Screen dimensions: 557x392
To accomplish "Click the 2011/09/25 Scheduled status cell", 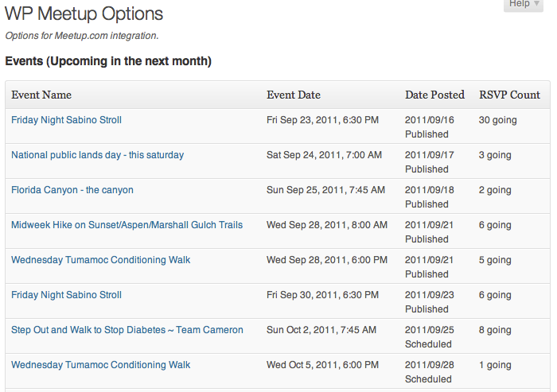I will (x=430, y=337).
